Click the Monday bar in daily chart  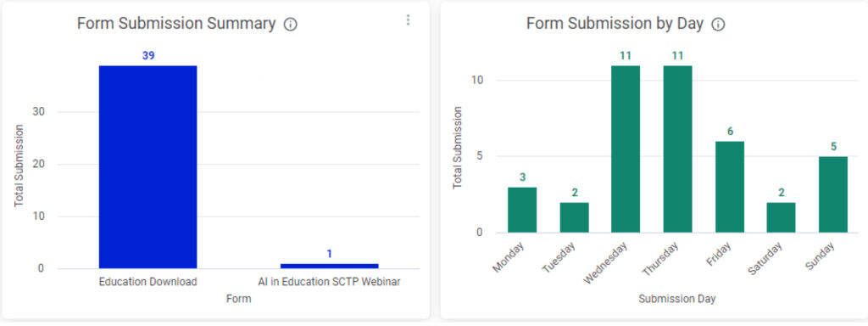pos(522,211)
